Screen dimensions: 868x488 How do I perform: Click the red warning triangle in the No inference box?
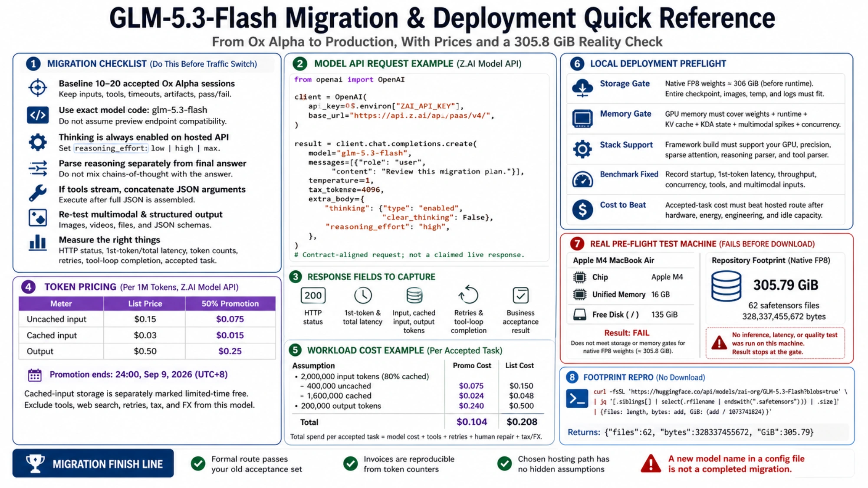tap(719, 343)
